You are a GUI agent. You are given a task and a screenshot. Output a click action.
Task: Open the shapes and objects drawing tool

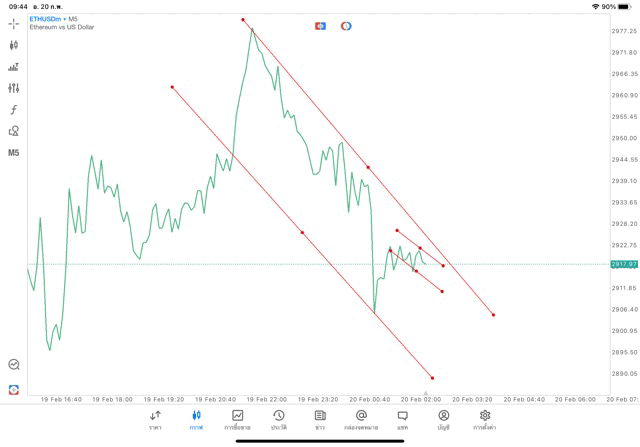click(14, 131)
